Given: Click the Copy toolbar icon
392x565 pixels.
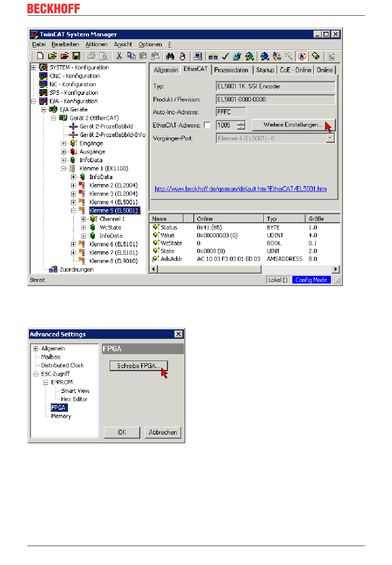Looking at the screenshot, I should tap(131, 56).
